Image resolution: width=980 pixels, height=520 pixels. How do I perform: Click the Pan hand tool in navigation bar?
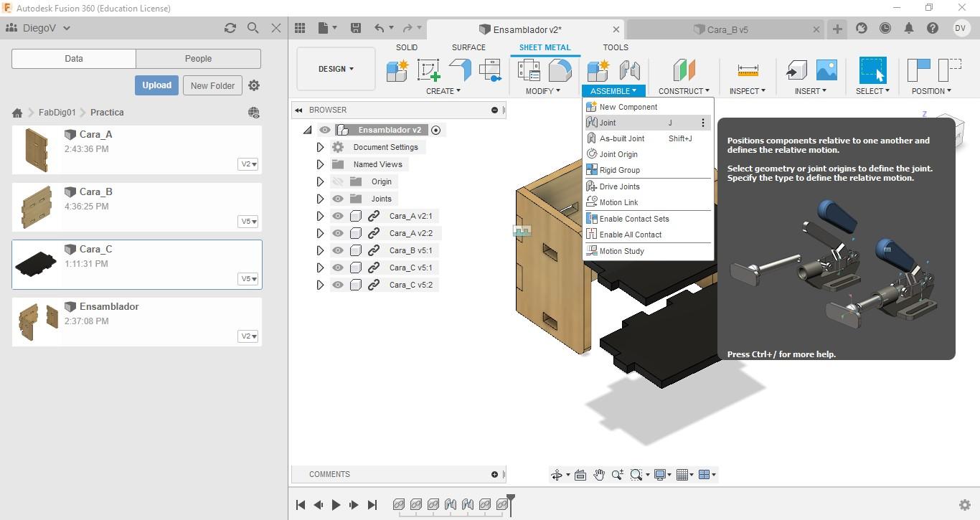coord(598,475)
